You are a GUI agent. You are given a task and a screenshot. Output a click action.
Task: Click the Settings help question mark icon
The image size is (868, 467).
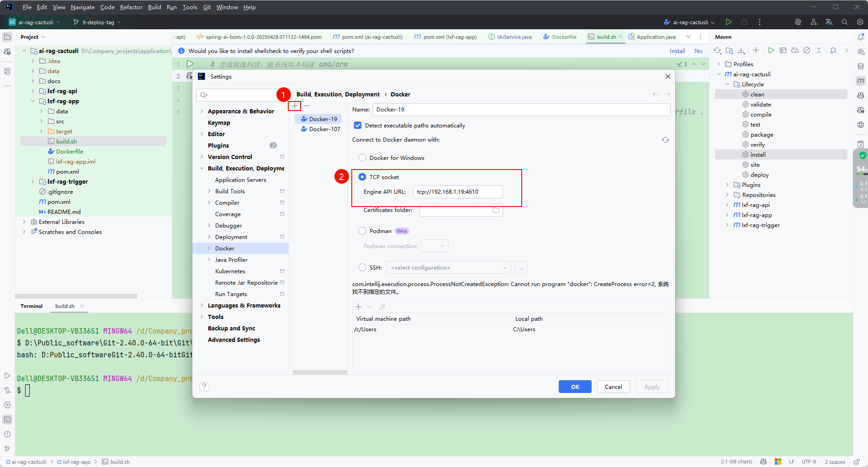tap(205, 387)
